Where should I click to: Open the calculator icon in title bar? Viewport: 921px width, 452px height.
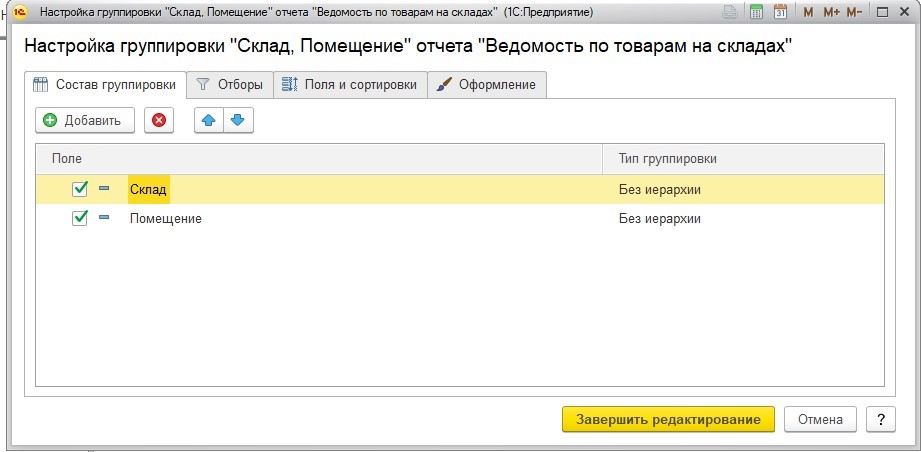(x=757, y=12)
